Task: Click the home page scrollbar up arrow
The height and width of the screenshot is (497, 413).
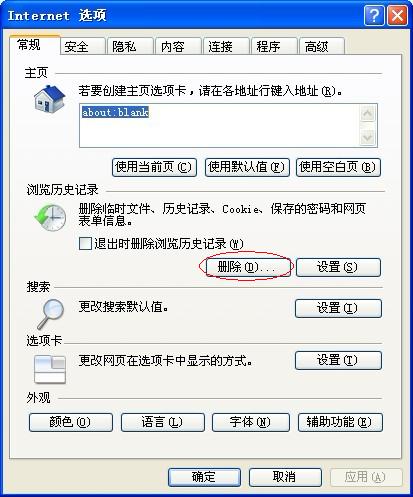Action: (367, 114)
